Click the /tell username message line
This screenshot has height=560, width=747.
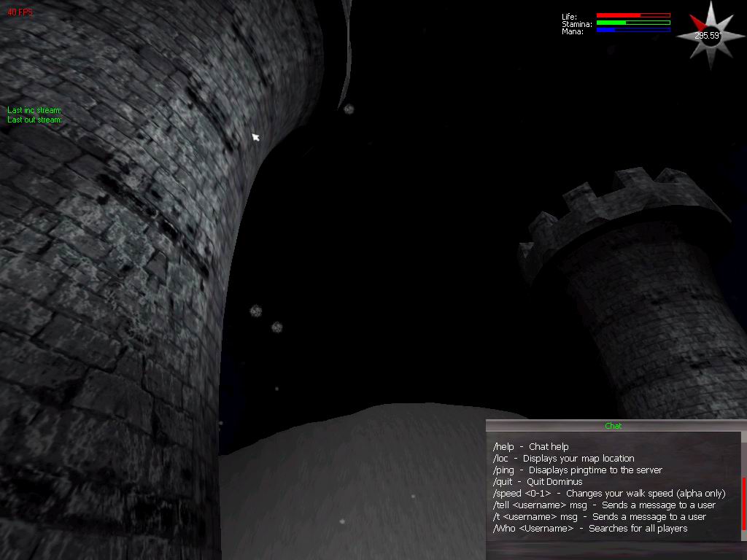coord(603,505)
